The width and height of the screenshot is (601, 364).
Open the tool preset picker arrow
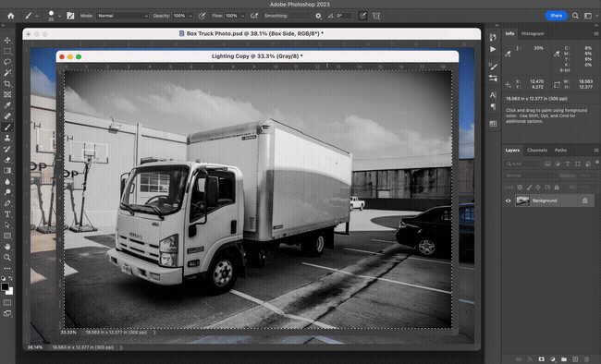pyautogui.click(x=37, y=16)
